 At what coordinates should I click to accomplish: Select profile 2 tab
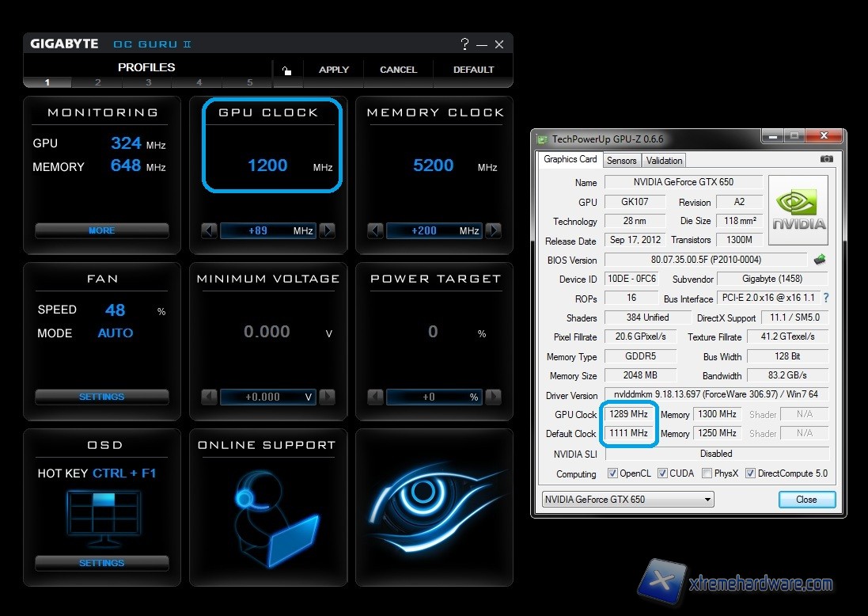97,82
